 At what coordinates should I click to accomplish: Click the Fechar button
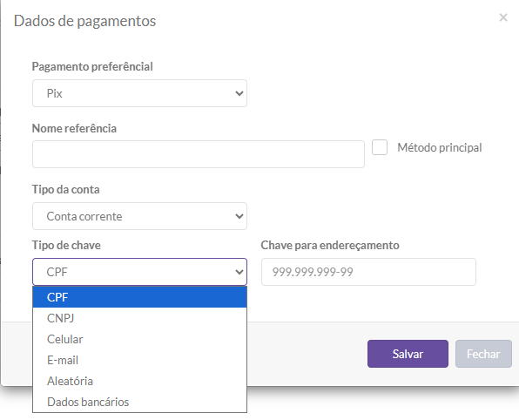coord(483,354)
